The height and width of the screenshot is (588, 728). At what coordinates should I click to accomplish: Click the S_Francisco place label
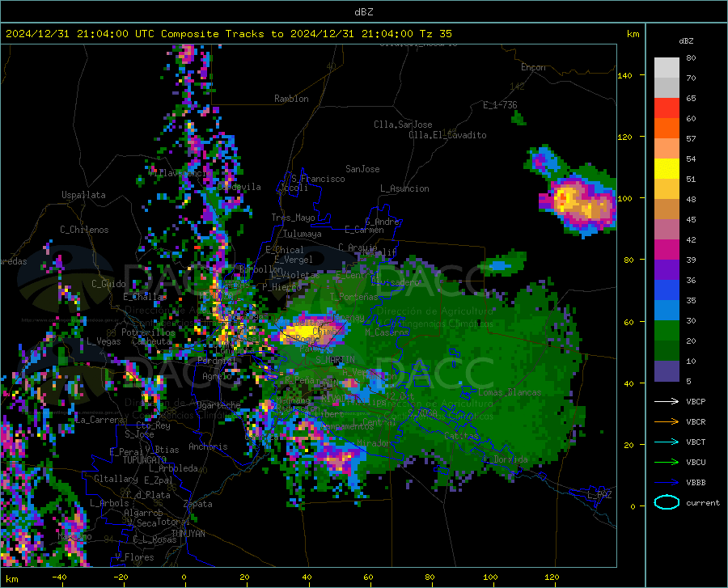pyautogui.click(x=318, y=179)
